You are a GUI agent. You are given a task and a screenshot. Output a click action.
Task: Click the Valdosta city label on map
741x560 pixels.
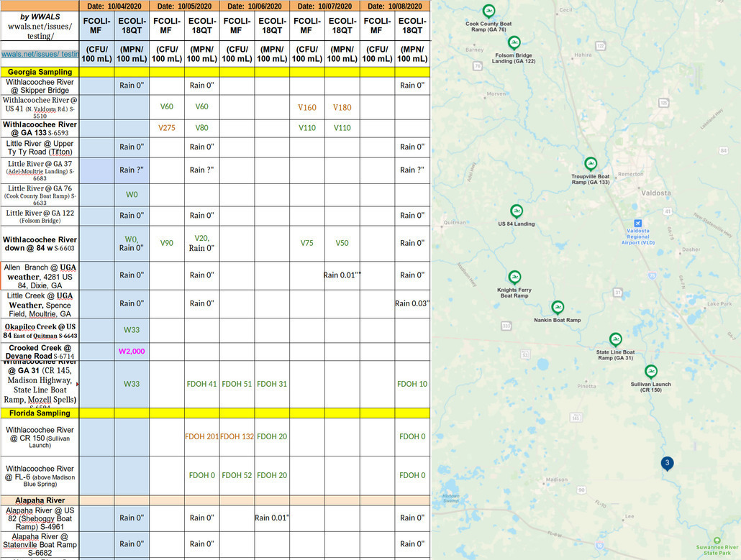[656, 193]
